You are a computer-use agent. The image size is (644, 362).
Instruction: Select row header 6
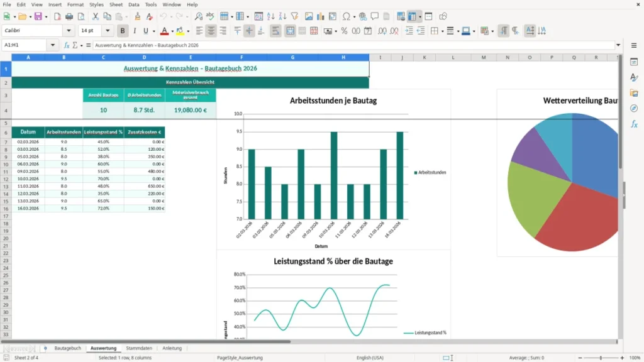pyautogui.click(x=6, y=132)
